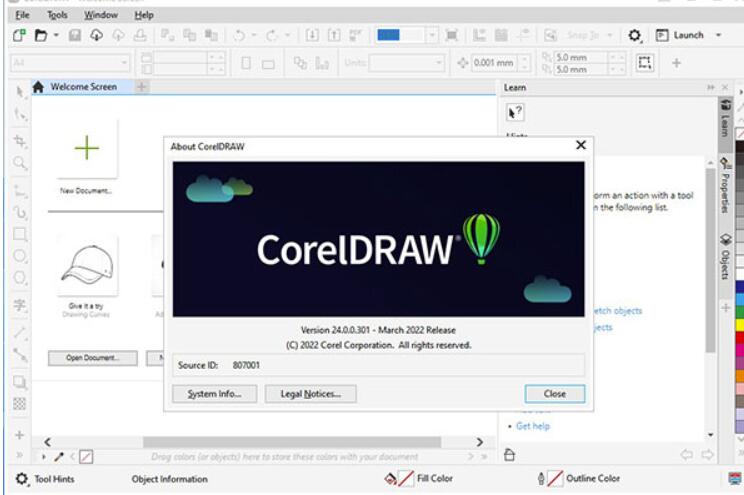Click the Snap To dropdown arrow

tap(610, 35)
